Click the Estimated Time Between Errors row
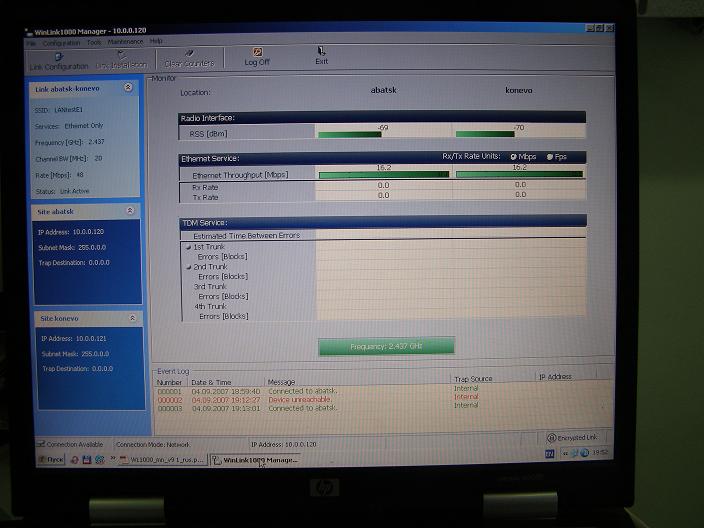The height and width of the screenshot is (528, 704). (x=383, y=235)
